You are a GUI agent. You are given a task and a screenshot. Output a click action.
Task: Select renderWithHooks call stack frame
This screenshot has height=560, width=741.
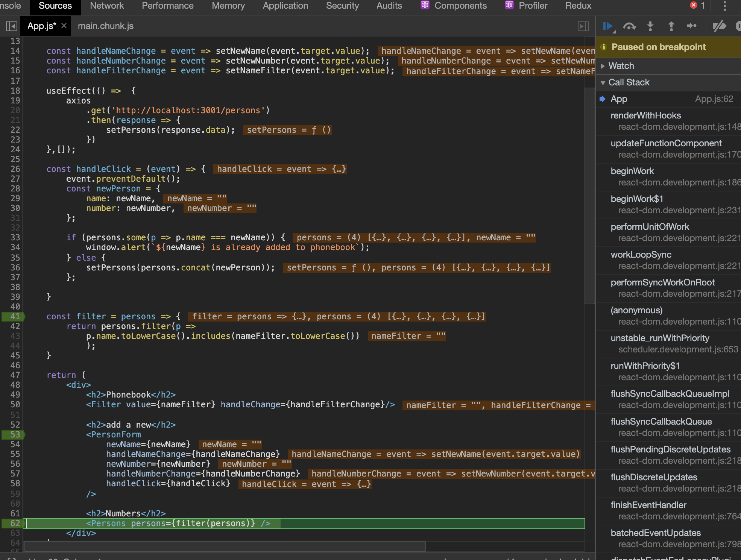click(645, 115)
